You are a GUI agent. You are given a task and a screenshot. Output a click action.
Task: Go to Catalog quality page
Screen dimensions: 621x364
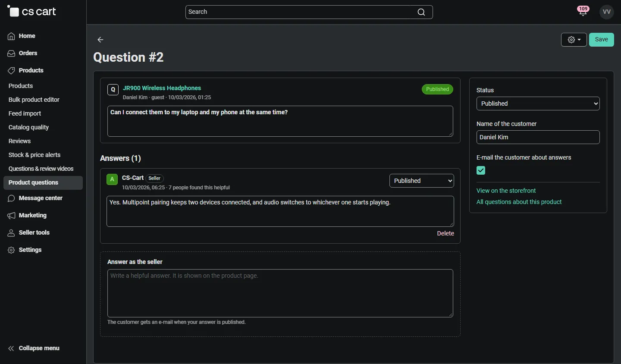[x=29, y=127]
